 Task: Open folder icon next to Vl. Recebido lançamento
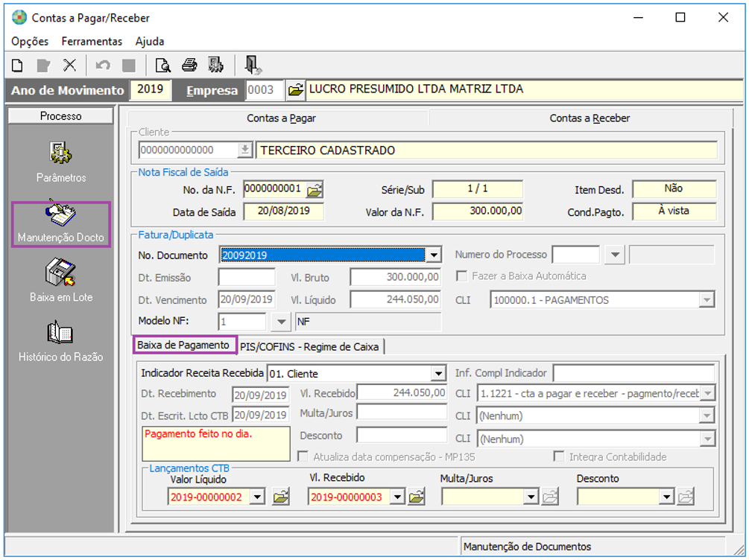point(416,497)
